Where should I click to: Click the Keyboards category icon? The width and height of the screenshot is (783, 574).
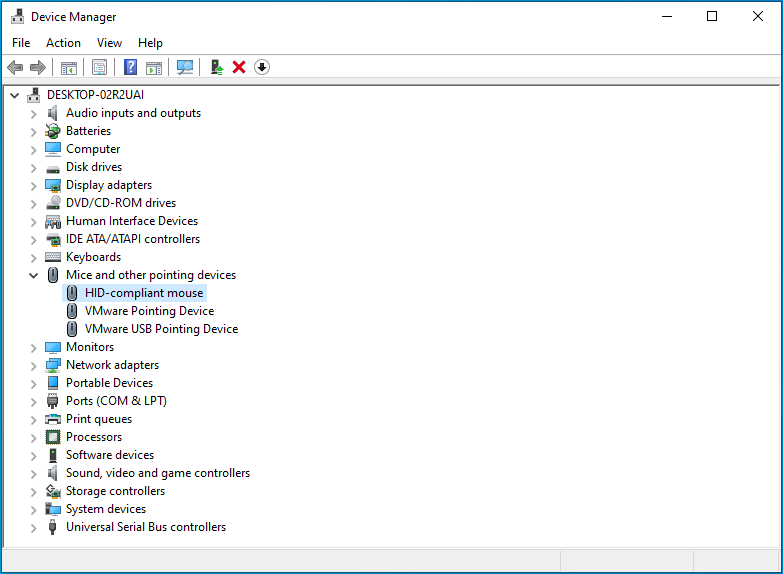click(52, 257)
